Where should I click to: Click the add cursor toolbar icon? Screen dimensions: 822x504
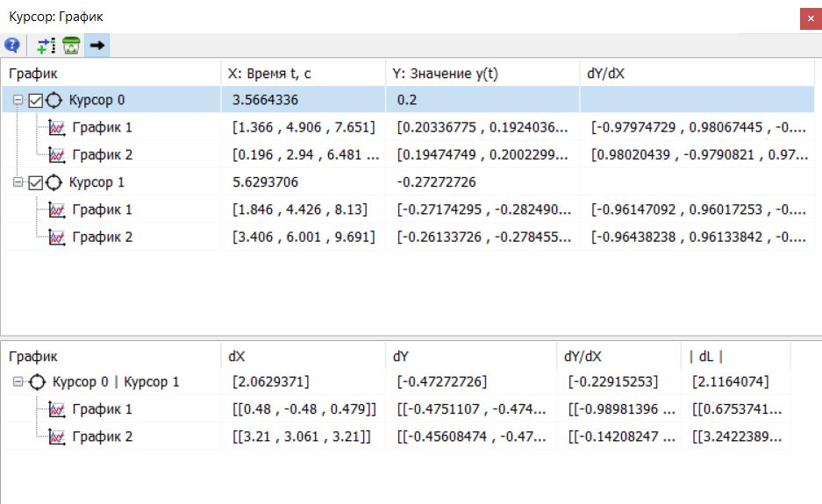coord(46,46)
